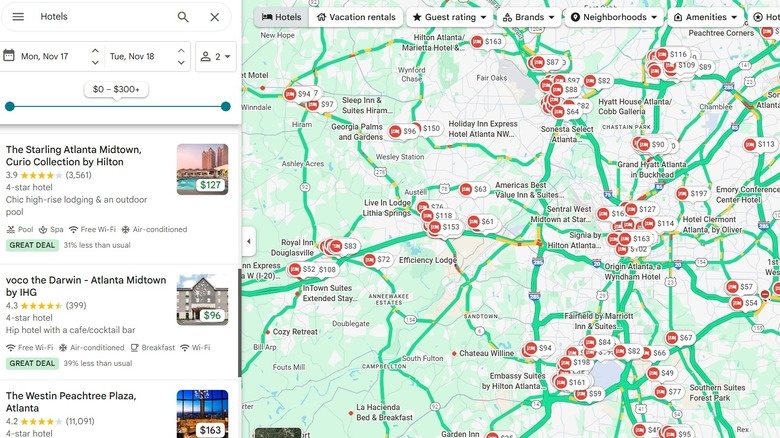Click the maximum price slider handle
The height and width of the screenshot is (438, 780).
click(226, 106)
